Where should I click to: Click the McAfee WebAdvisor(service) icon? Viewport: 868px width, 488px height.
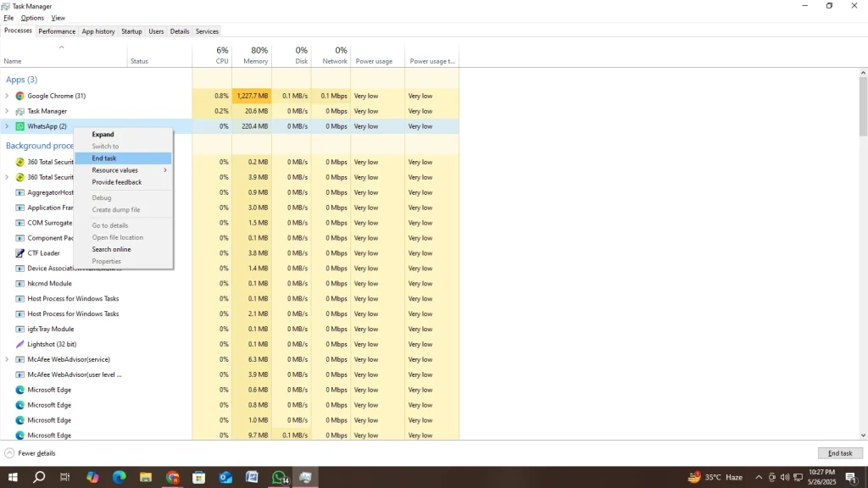tap(20, 359)
